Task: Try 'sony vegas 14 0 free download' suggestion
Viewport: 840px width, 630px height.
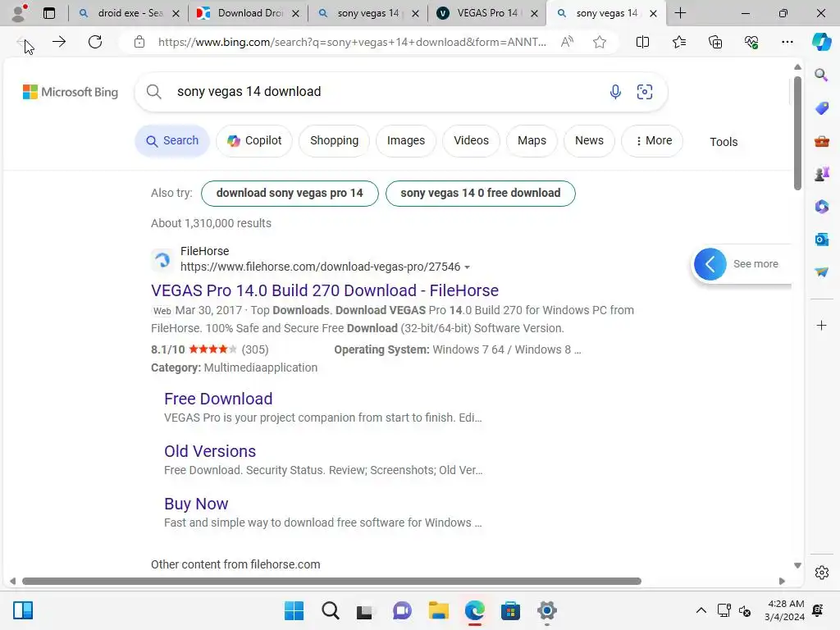Action: click(481, 194)
